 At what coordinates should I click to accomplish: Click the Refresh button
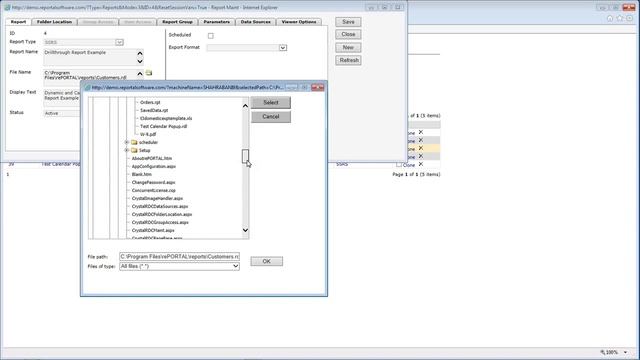point(348,60)
